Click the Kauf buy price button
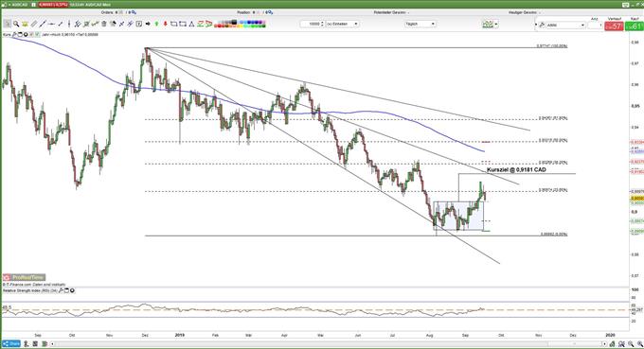Viewport: 644px width, 349px height. 634,26
